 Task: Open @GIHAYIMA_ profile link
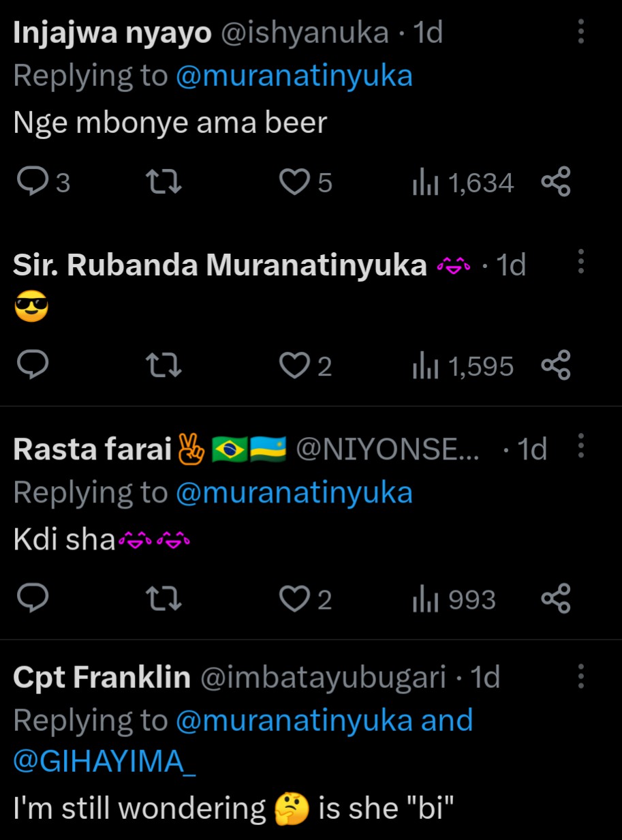tap(104, 762)
